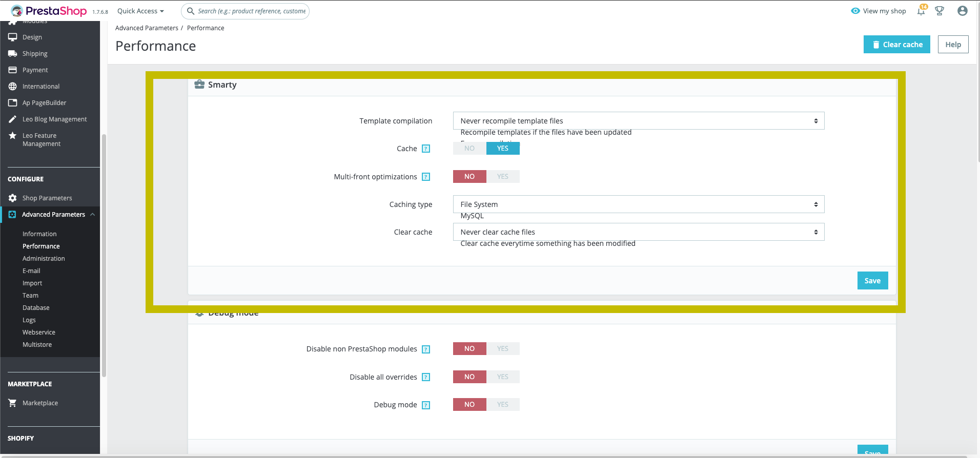
Task: Open the trophy achievements icon
Action: 940,11
